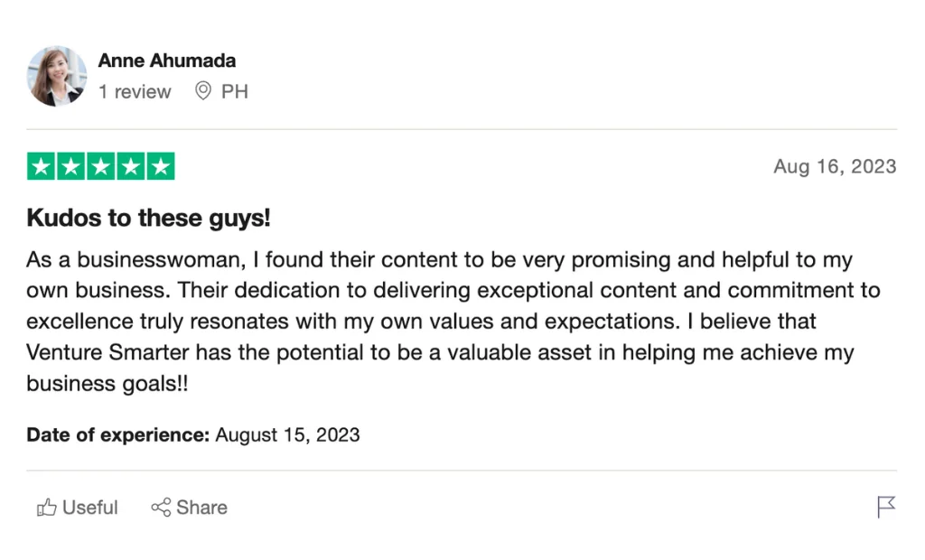925x560 pixels.
Task: Click the PH location label
Action: pyautogui.click(x=237, y=91)
